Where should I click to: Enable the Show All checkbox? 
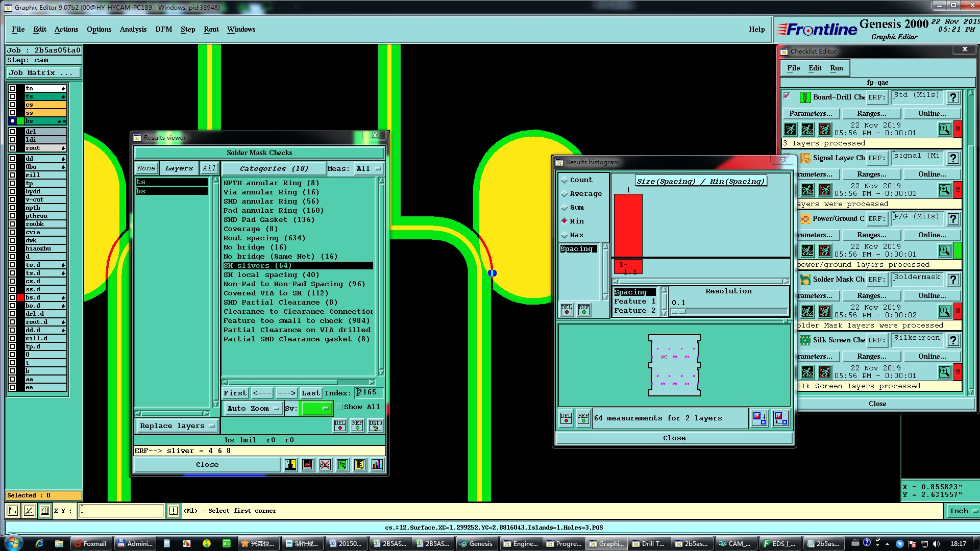tap(339, 407)
